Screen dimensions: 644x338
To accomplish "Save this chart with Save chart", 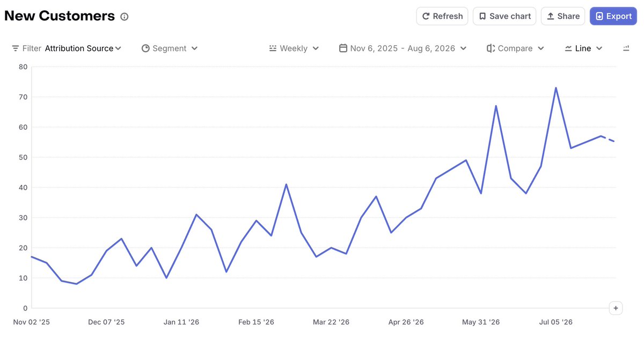I will (x=504, y=16).
